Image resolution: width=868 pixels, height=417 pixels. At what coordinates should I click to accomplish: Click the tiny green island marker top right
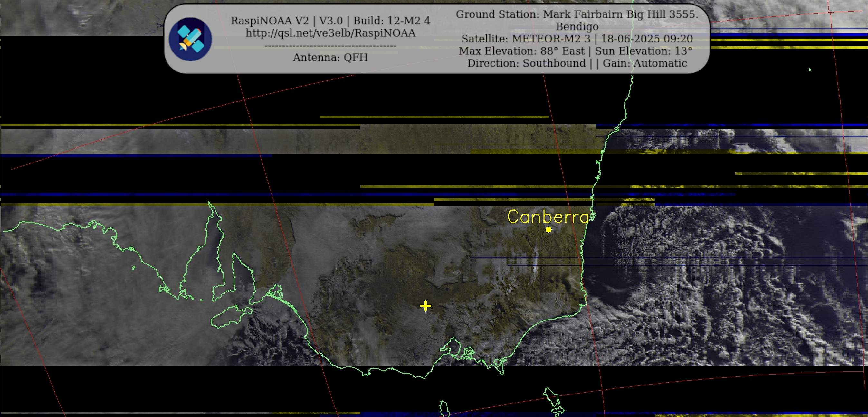(x=810, y=70)
